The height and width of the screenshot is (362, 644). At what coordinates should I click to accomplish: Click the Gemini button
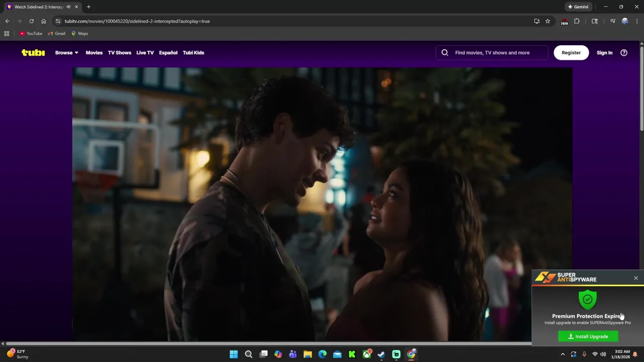[x=578, y=7]
